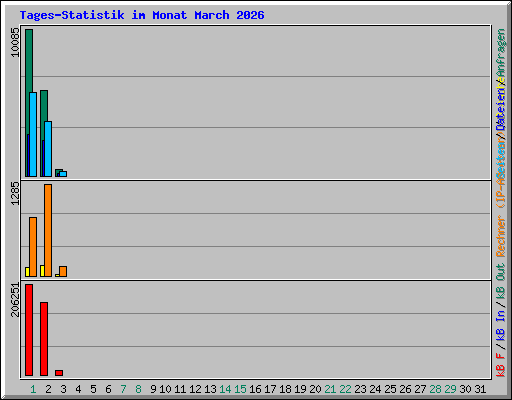This screenshot has height=400, width=512.
Task: Click day label 18 on the x-axis
Action: [x=285, y=389]
